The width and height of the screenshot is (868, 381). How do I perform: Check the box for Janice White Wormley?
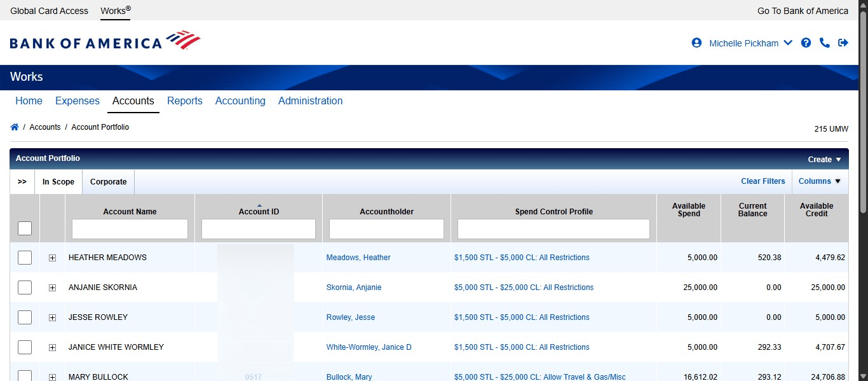(x=25, y=347)
